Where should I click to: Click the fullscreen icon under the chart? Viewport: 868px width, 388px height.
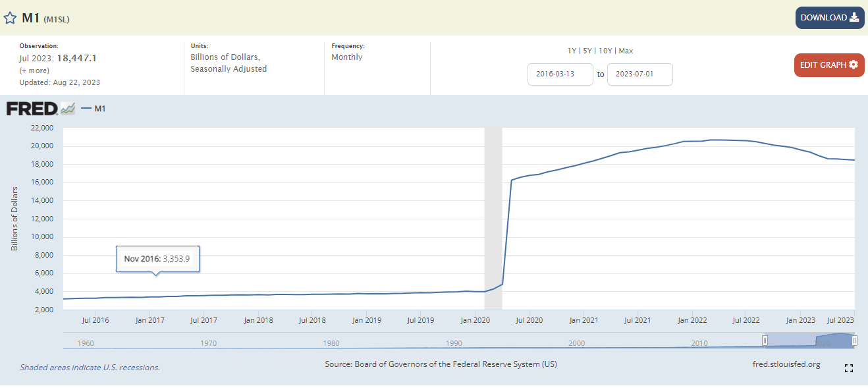(848, 368)
